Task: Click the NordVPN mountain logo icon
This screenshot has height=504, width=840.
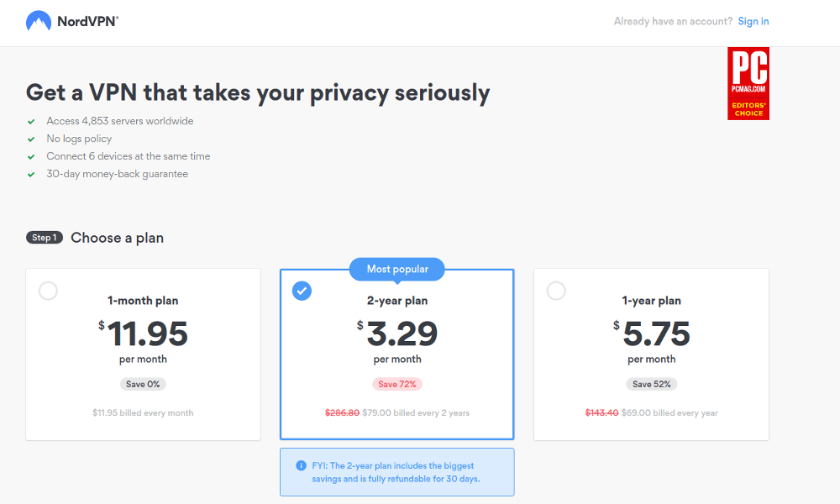Action: pyautogui.click(x=39, y=21)
